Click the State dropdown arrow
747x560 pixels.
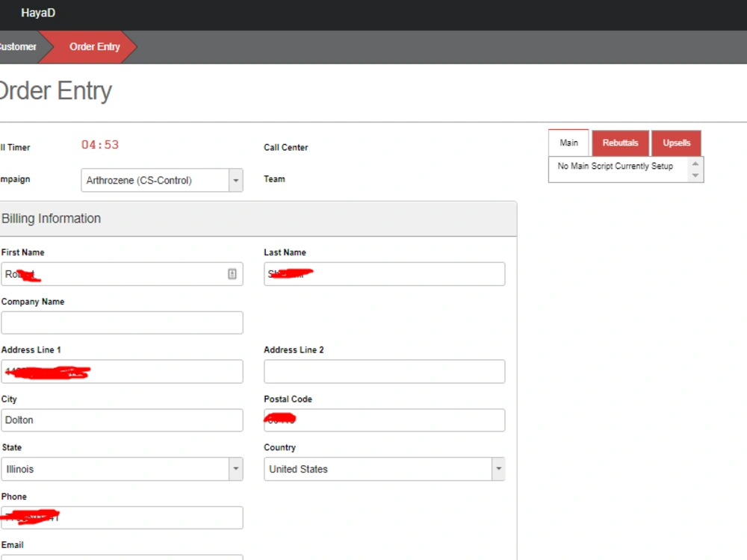click(x=236, y=469)
